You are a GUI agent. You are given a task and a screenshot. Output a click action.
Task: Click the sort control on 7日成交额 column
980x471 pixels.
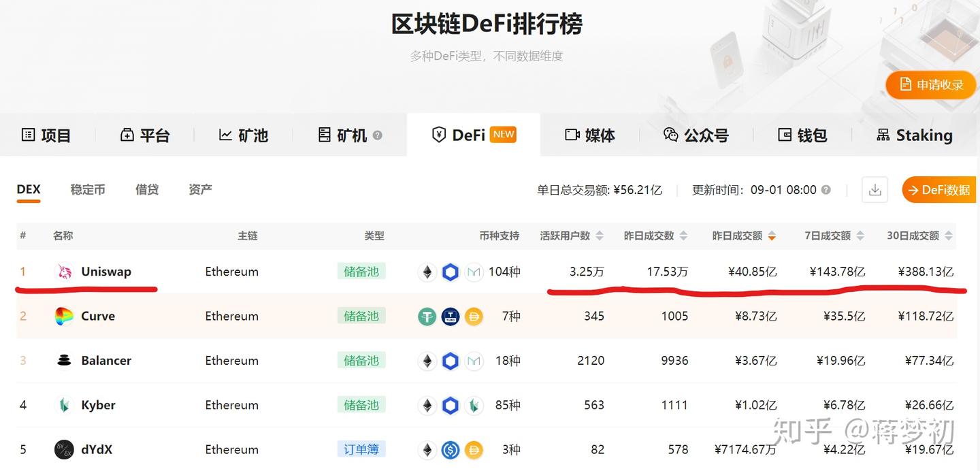tap(862, 235)
